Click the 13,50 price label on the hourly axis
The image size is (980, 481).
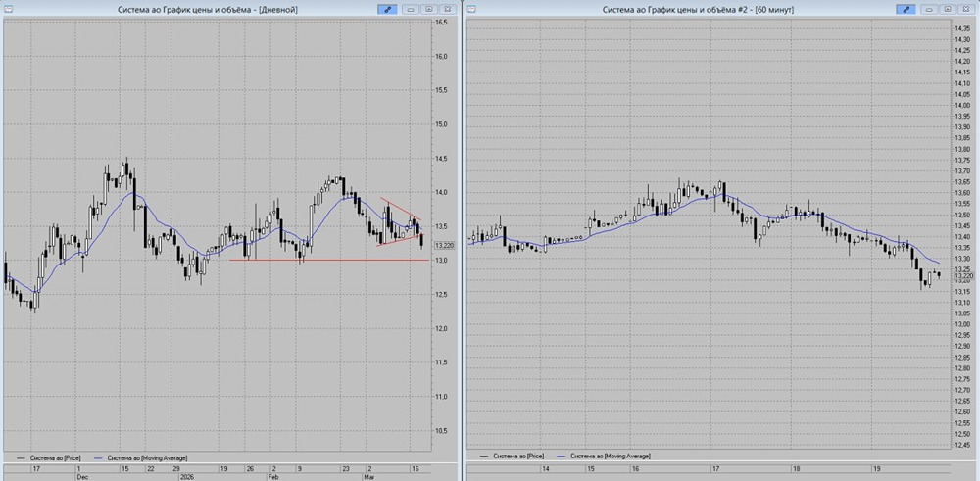click(961, 215)
